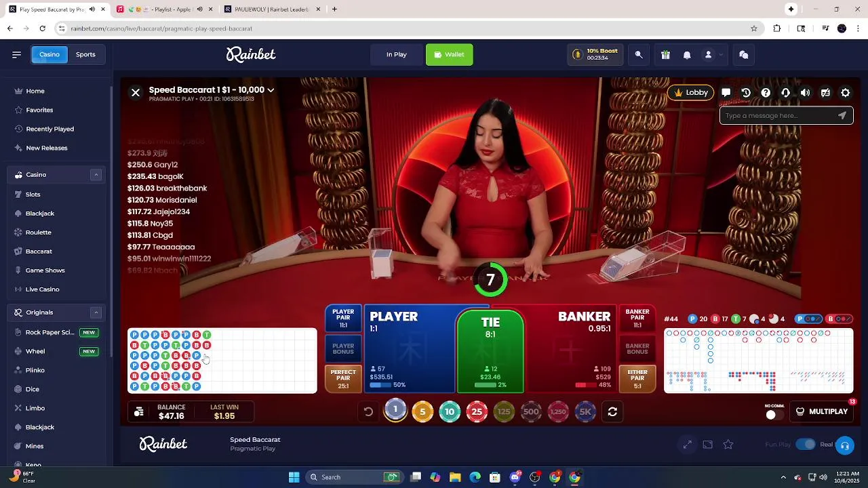This screenshot has width=868, height=488.
Task: Click the balance chips stack icon
Action: [x=139, y=412]
